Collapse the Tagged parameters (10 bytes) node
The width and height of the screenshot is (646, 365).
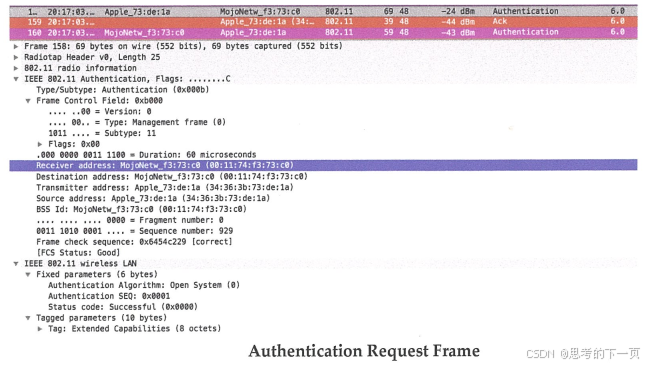click(28, 318)
